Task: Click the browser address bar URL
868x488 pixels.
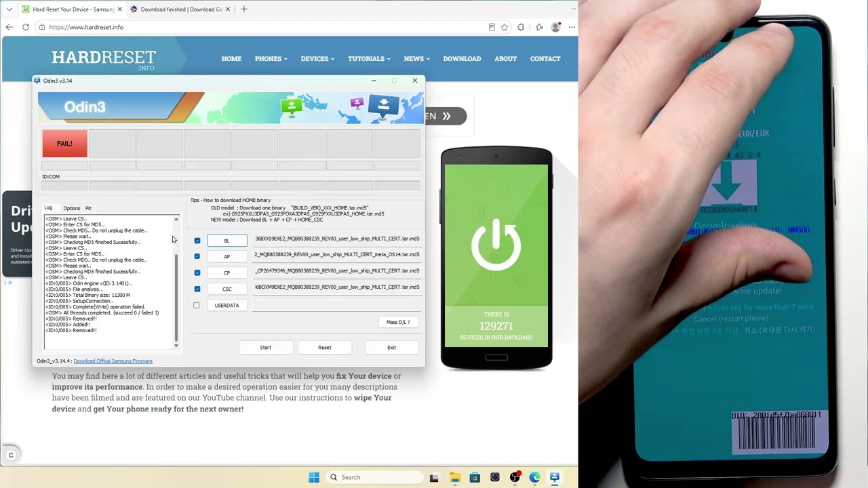Action: 86,27
